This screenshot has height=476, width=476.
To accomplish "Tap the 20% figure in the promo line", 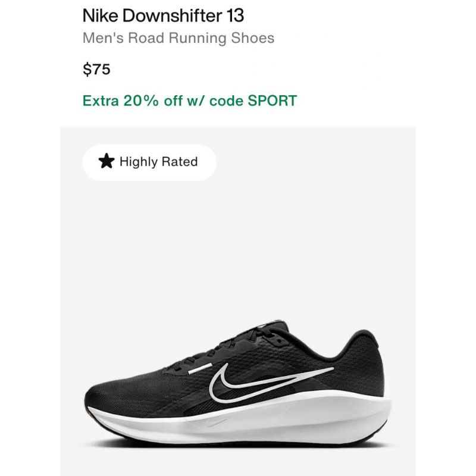I will (141, 101).
